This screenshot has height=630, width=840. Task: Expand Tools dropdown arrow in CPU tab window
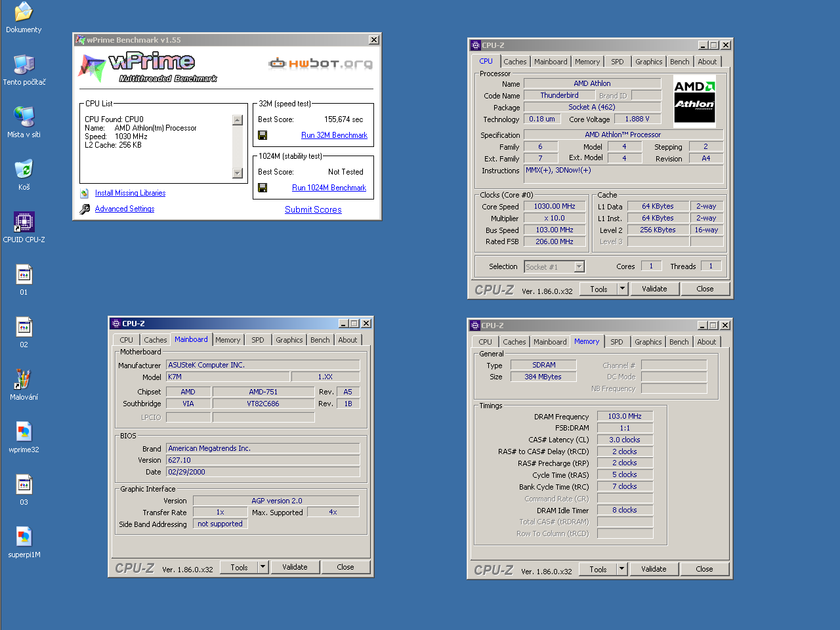click(x=623, y=289)
